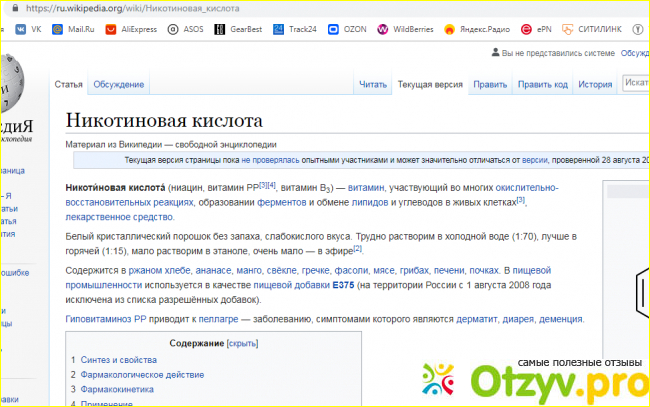Viewport: 650px width, 407px height.
Task: Click the Wikipedia search field
Action: tap(636, 84)
